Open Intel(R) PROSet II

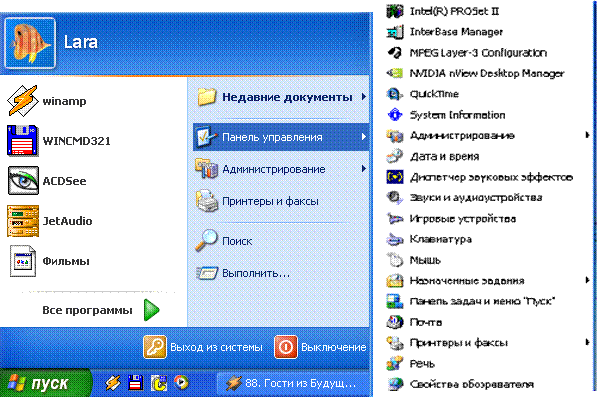[x=443, y=11]
